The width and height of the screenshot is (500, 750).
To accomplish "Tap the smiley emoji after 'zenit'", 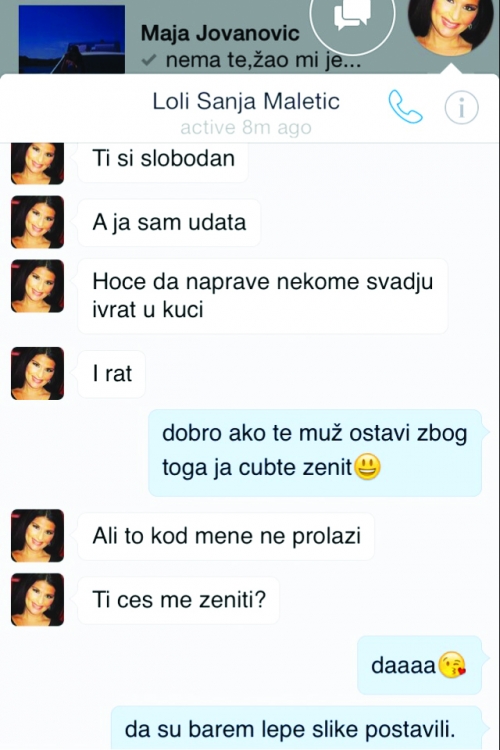I will [x=367, y=466].
